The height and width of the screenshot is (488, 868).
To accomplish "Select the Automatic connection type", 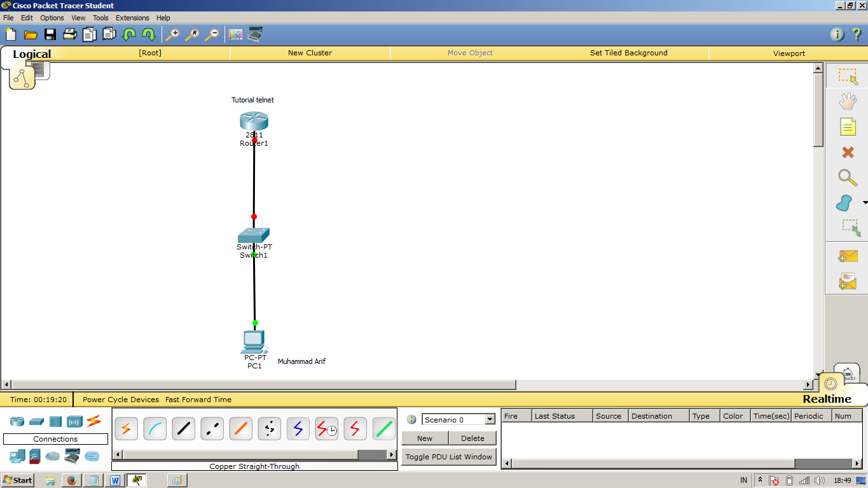I will 126,429.
